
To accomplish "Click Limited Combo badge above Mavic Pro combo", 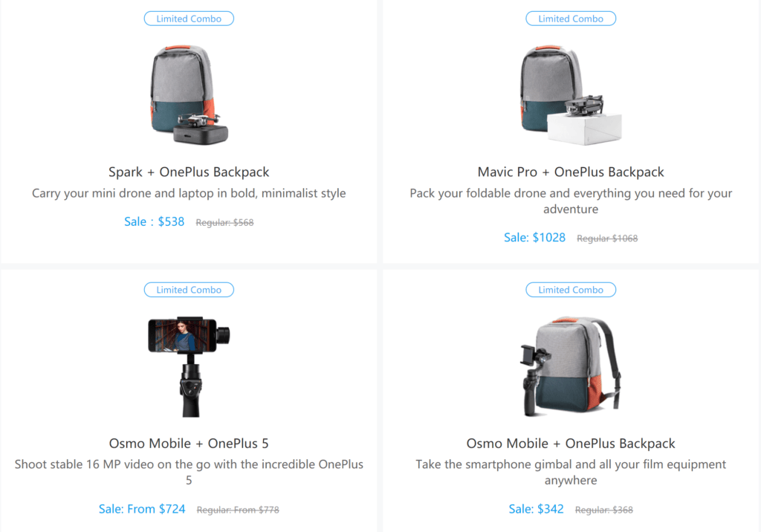I will coord(571,19).
